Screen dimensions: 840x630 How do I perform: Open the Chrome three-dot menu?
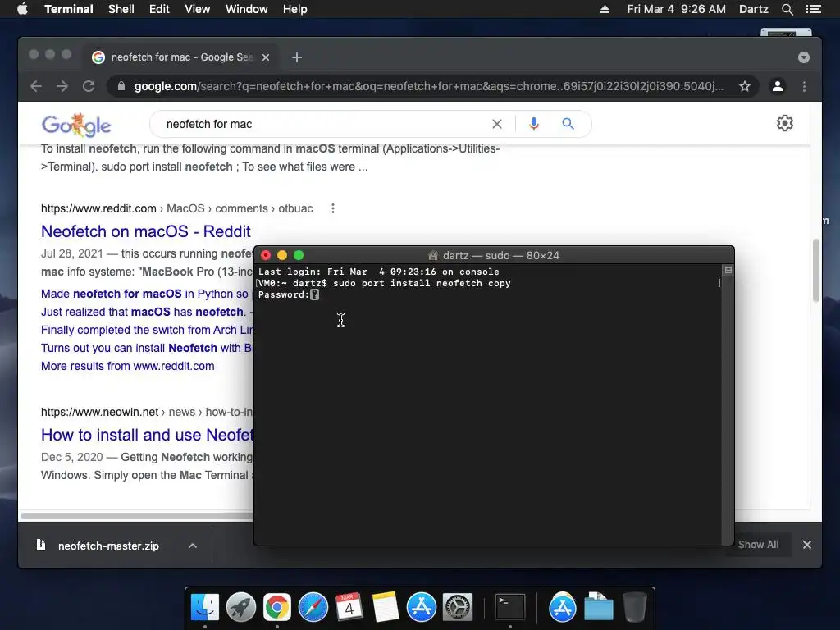click(x=804, y=86)
